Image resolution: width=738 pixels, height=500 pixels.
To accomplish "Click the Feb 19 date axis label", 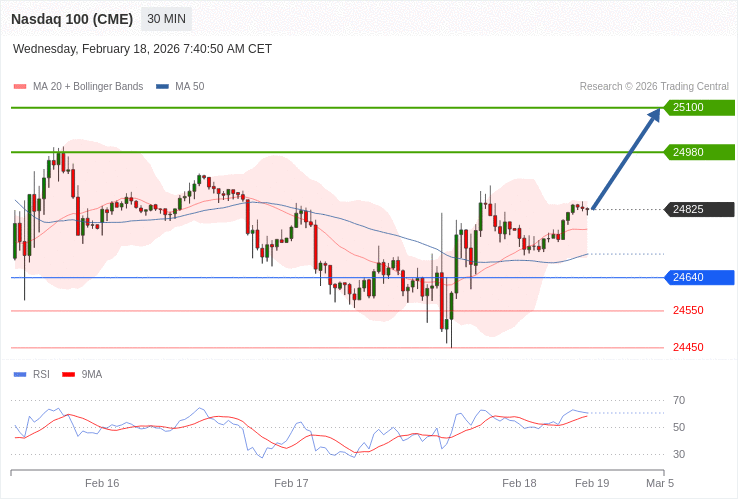I will click(592, 484).
